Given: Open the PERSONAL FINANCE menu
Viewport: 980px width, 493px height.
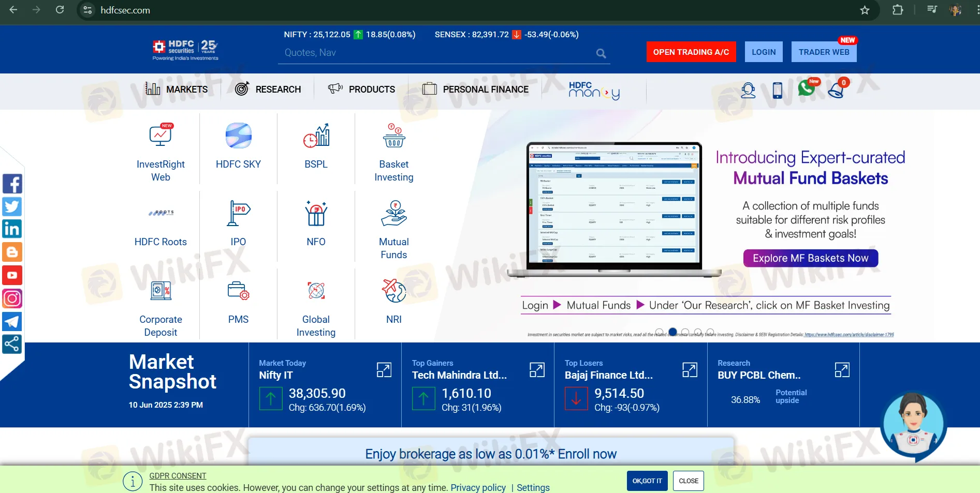Looking at the screenshot, I should [486, 89].
